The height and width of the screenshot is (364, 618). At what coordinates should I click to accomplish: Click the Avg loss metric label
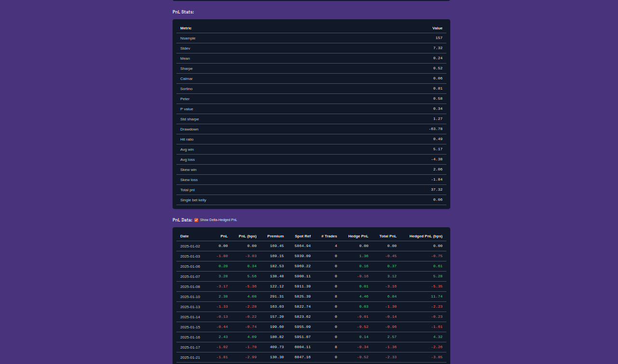tap(188, 159)
